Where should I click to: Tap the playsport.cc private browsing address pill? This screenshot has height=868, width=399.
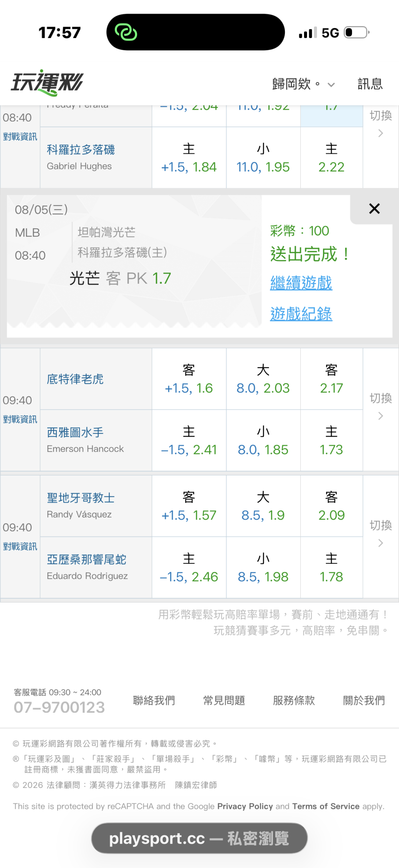[x=199, y=838]
